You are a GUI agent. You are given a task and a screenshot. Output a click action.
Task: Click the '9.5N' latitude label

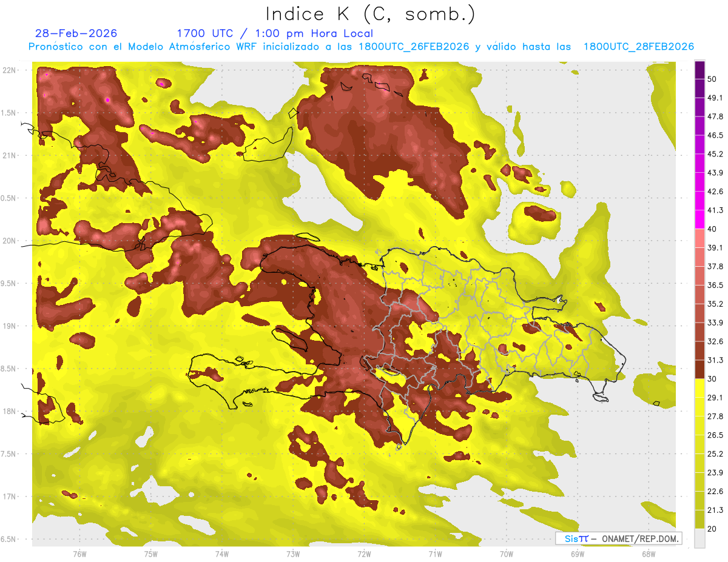pos(9,283)
